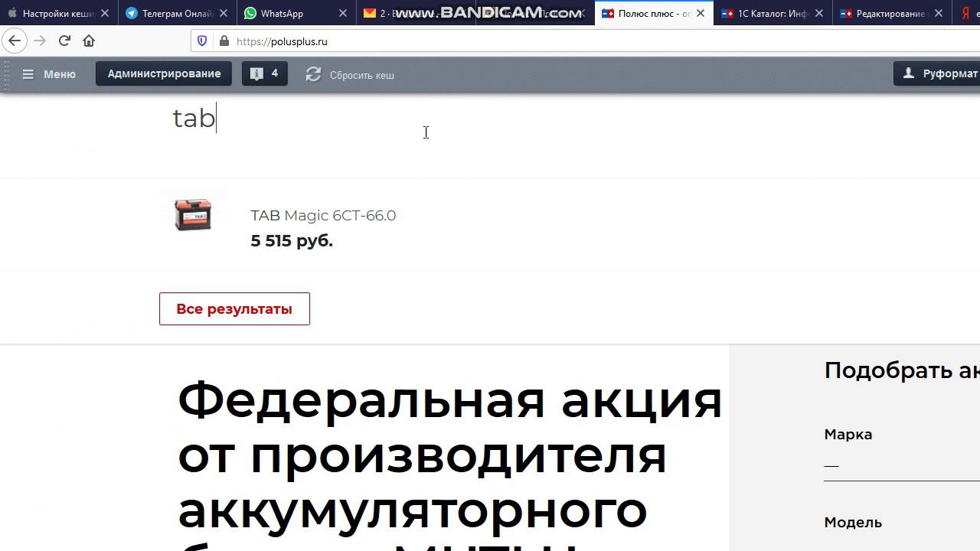Close the Редактирование tab

pos(938,13)
